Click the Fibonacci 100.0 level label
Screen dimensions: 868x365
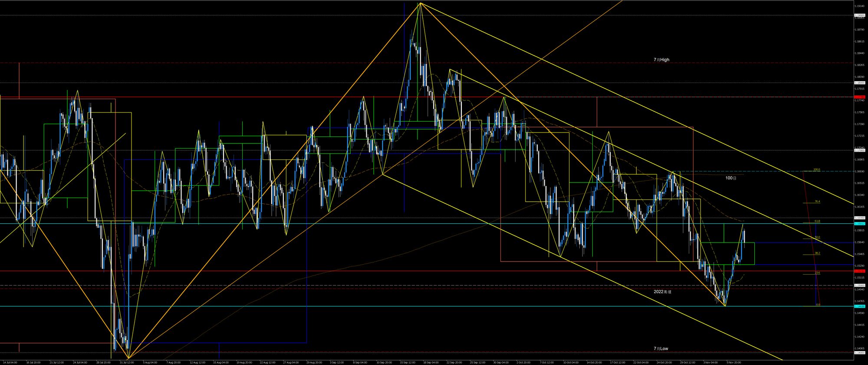[x=816, y=169]
